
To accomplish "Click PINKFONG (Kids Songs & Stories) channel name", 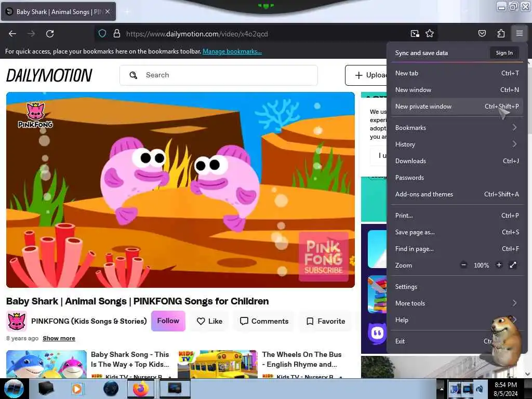I will coord(89,321).
